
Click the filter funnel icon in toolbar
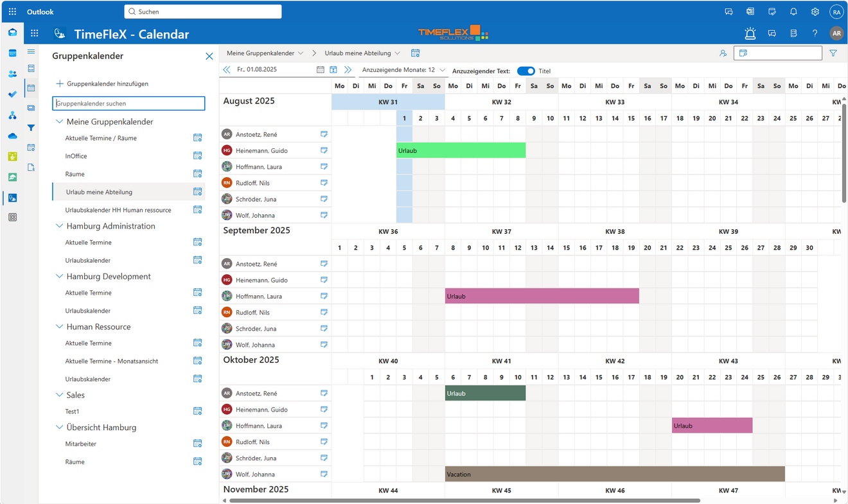click(833, 53)
